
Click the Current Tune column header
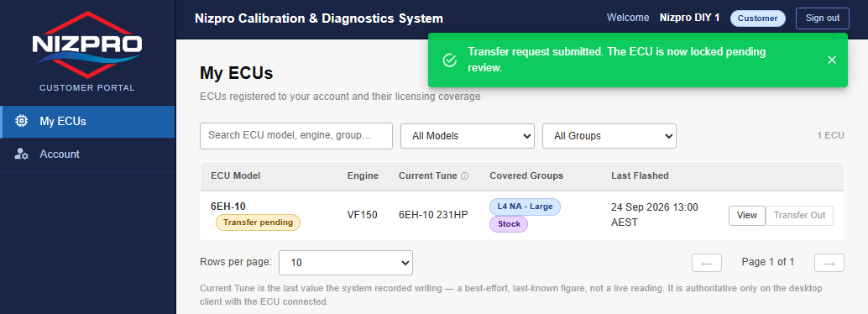pyautogui.click(x=428, y=176)
